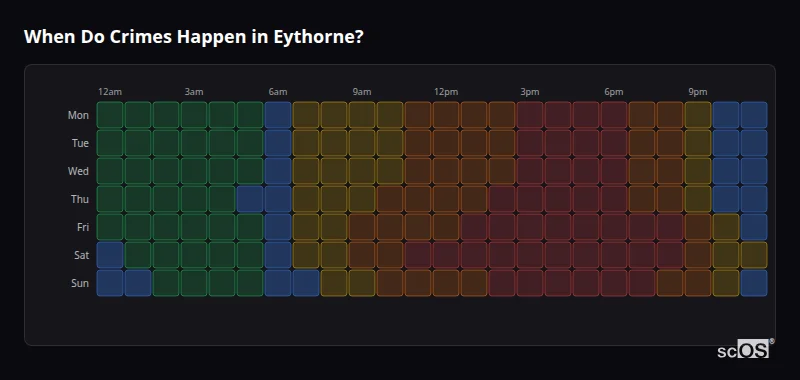Click the Wednesday 12pm heatmap cell

click(x=446, y=171)
